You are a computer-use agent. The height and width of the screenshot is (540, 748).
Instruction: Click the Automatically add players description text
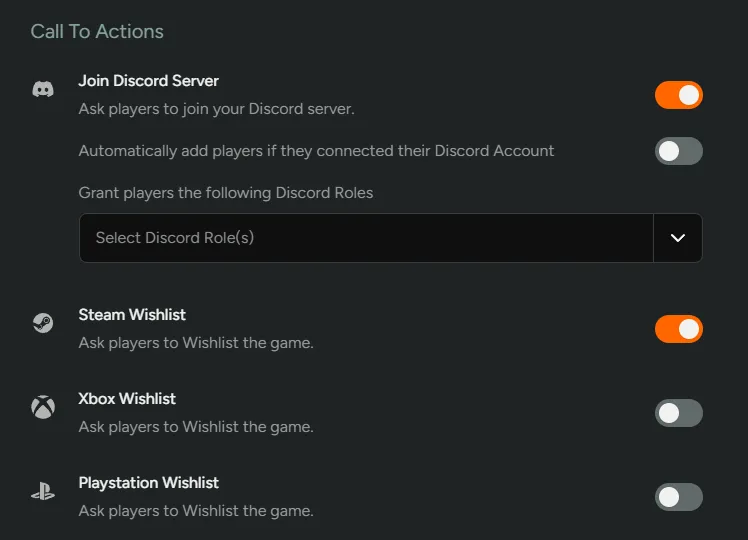pos(316,150)
